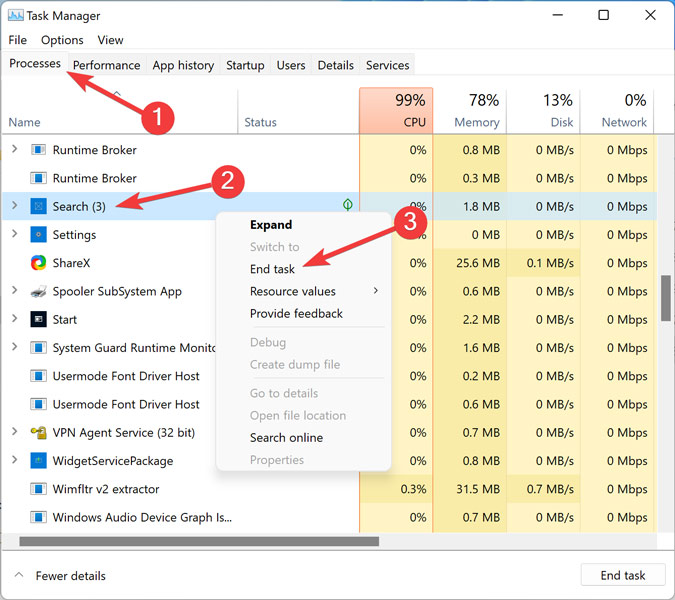Click the 25.6 MB memory value
Viewport: 675px width, 600px height.
(x=478, y=263)
